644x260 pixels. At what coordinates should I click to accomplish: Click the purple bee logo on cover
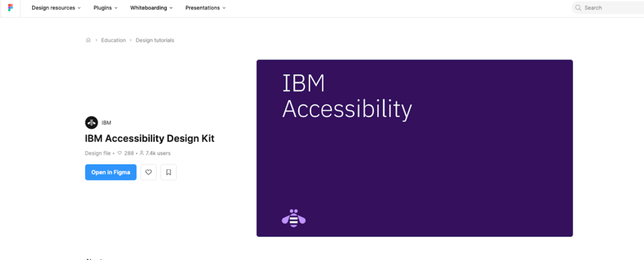tap(294, 218)
